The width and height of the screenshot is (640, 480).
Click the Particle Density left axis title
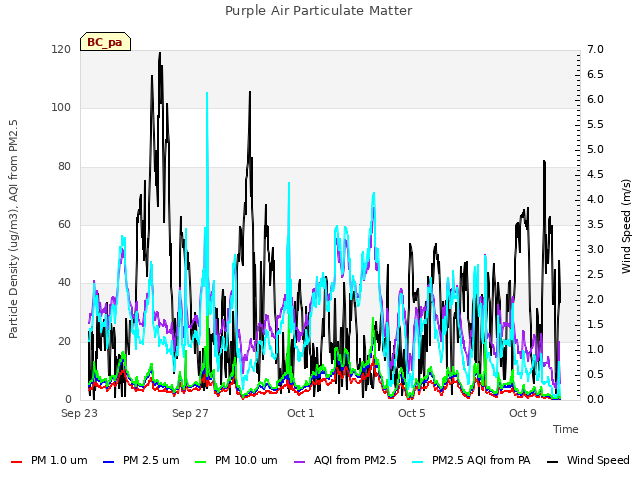click(x=13, y=229)
